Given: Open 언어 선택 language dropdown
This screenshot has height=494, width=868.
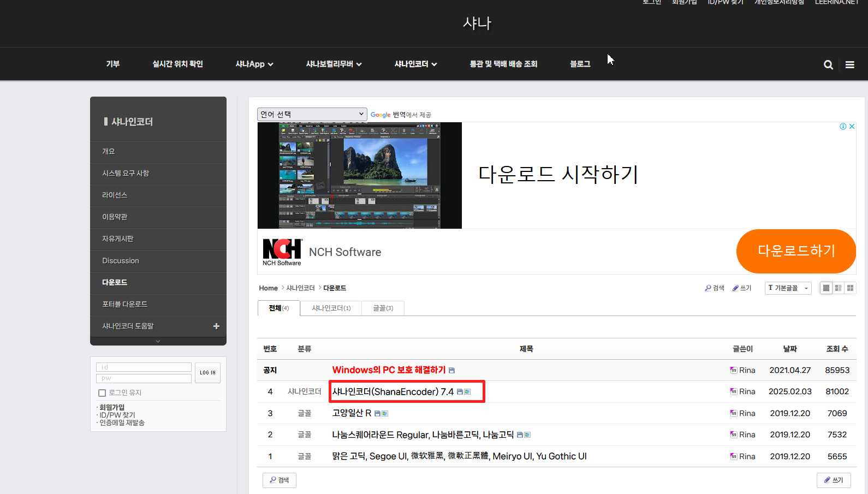Looking at the screenshot, I should click(312, 114).
